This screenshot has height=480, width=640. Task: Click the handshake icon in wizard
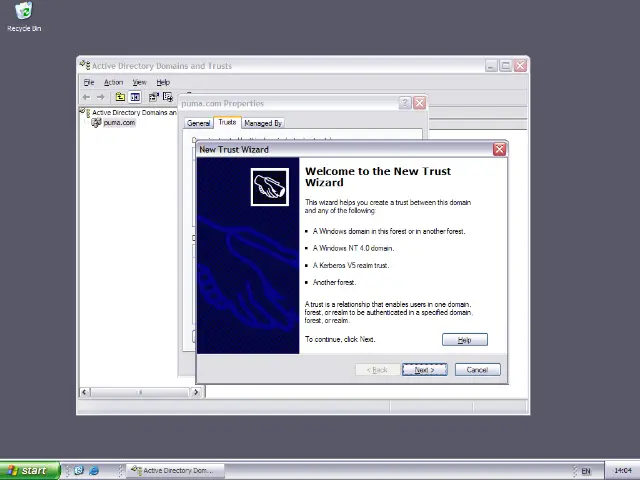(269, 186)
